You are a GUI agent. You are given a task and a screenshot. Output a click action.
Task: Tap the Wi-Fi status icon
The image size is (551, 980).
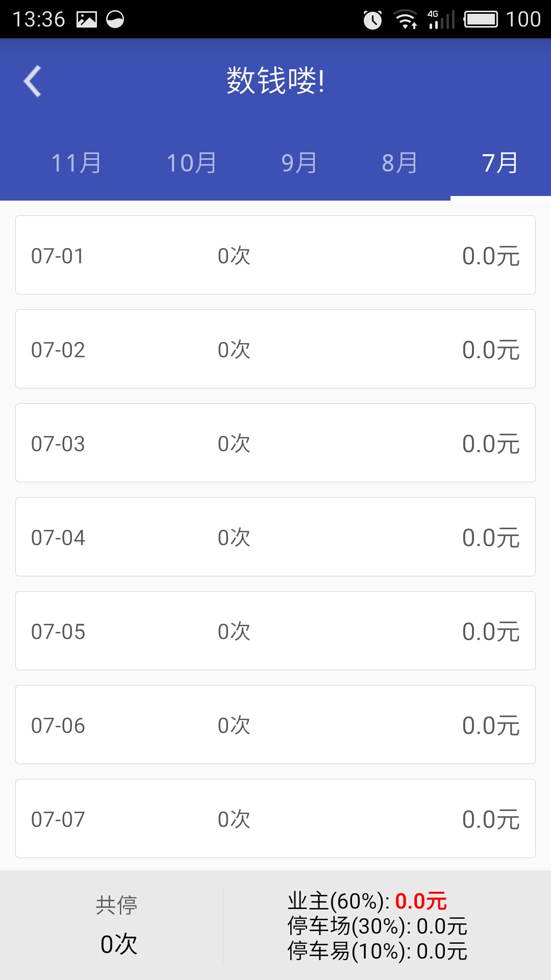click(x=406, y=20)
